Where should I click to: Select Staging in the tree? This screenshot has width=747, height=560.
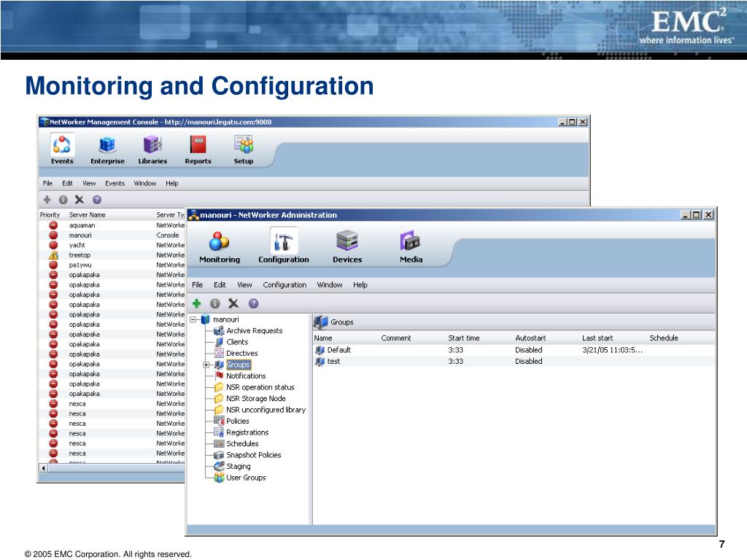[239, 467]
